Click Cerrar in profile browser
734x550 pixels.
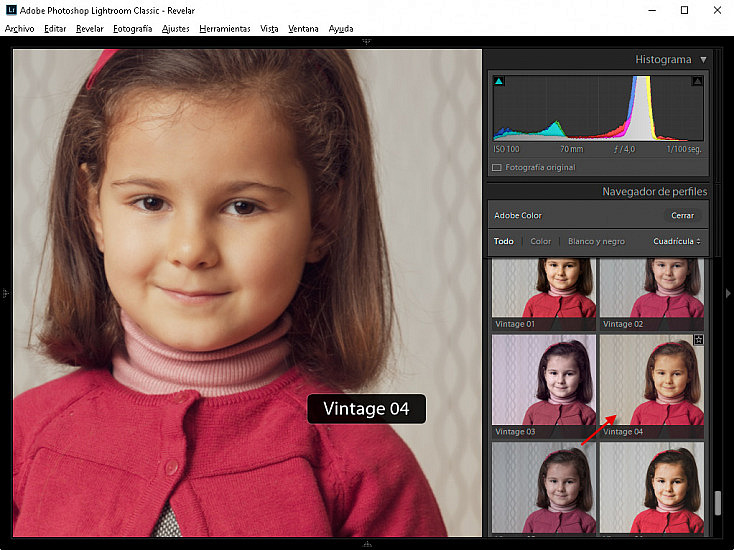pyautogui.click(x=683, y=216)
